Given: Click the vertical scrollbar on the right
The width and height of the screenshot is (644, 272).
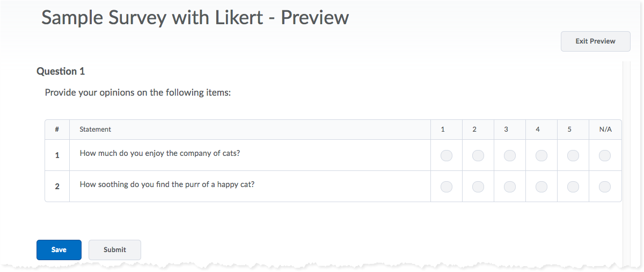Looking at the screenshot, I should point(625,161).
